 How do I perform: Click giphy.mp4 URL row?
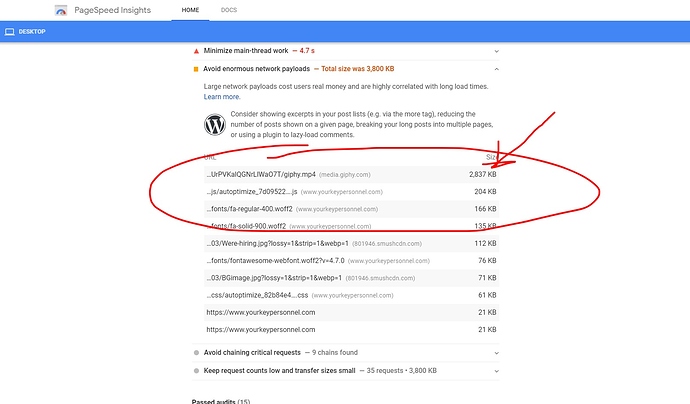coord(352,174)
